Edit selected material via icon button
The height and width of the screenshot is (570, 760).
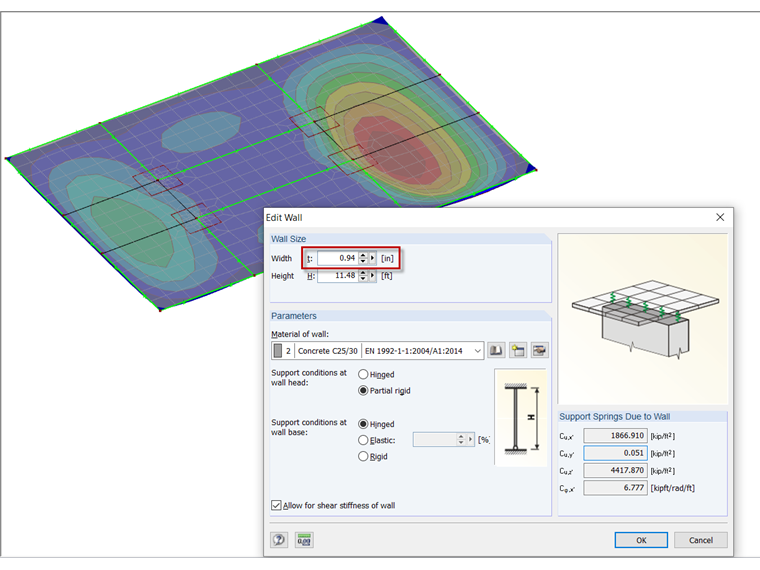(x=539, y=350)
